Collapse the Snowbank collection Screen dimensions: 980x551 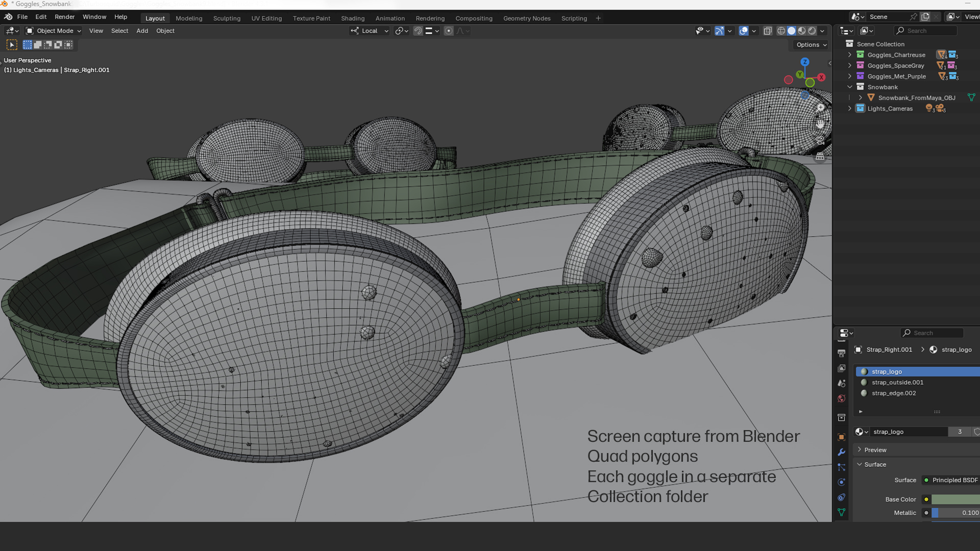point(850,87)
